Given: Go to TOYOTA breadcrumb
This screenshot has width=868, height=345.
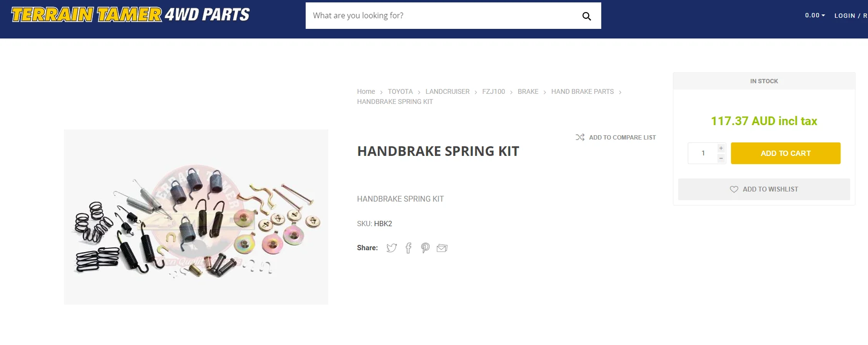Looking at the screenshot, I should 400,91.
